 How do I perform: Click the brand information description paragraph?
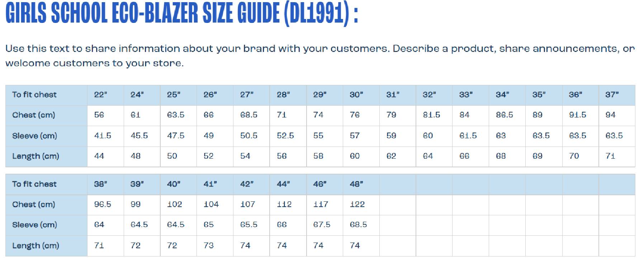click(x=320, y=56)
